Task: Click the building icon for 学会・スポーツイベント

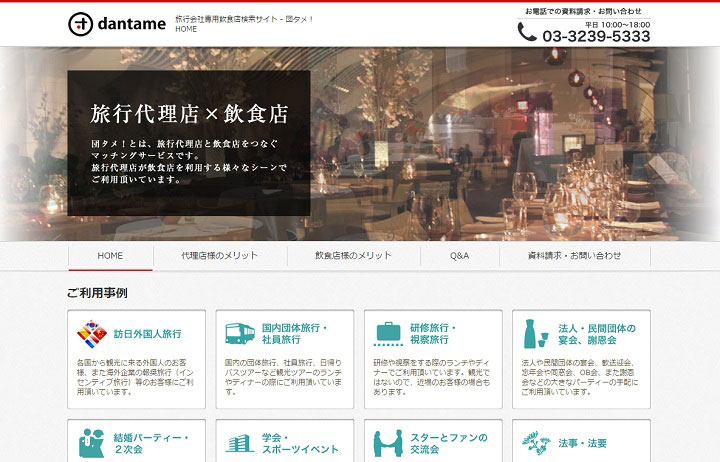Action: click(x=239, y=442)
